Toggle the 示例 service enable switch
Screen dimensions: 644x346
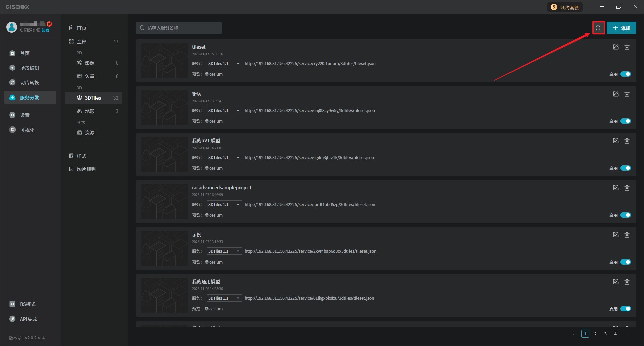click(x=625, y=262)
